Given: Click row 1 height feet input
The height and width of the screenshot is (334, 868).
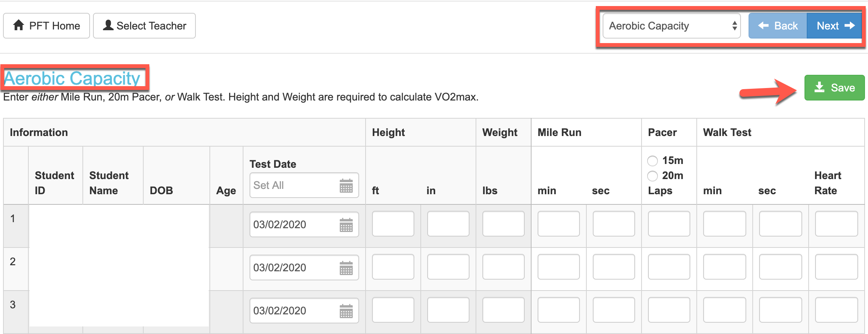Looking at the screenshot, I should pos(393,224).
